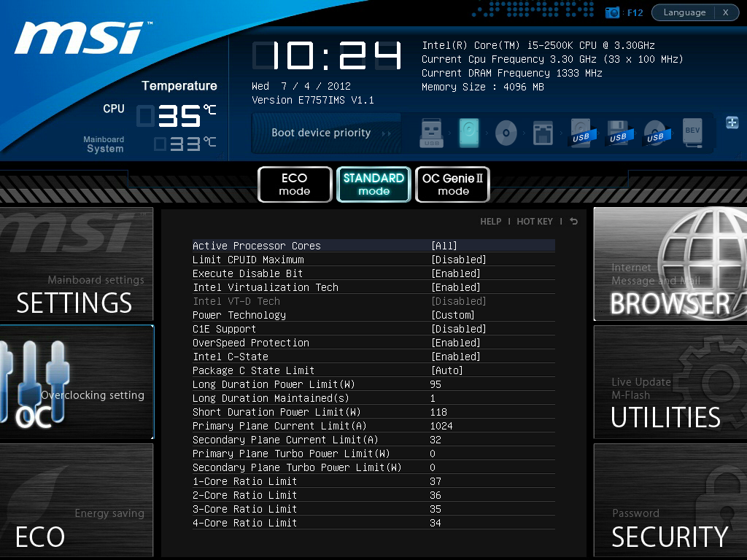Screen dimensions: 747x560
Task: Change Execute Disable Bit [Enabled] value
Action: point(455,273)
